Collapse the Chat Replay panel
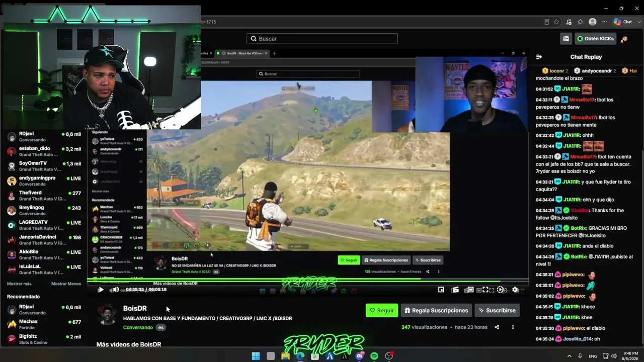Screen dimensions: 644x362 (539, 57)
